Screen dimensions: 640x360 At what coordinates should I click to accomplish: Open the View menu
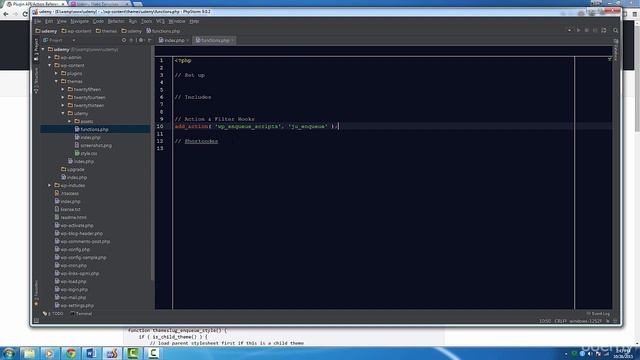click(x=61, y=21)
